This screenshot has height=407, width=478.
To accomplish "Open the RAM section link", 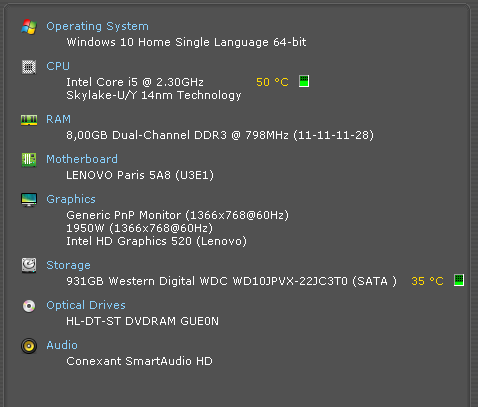I will click(58, 119).
